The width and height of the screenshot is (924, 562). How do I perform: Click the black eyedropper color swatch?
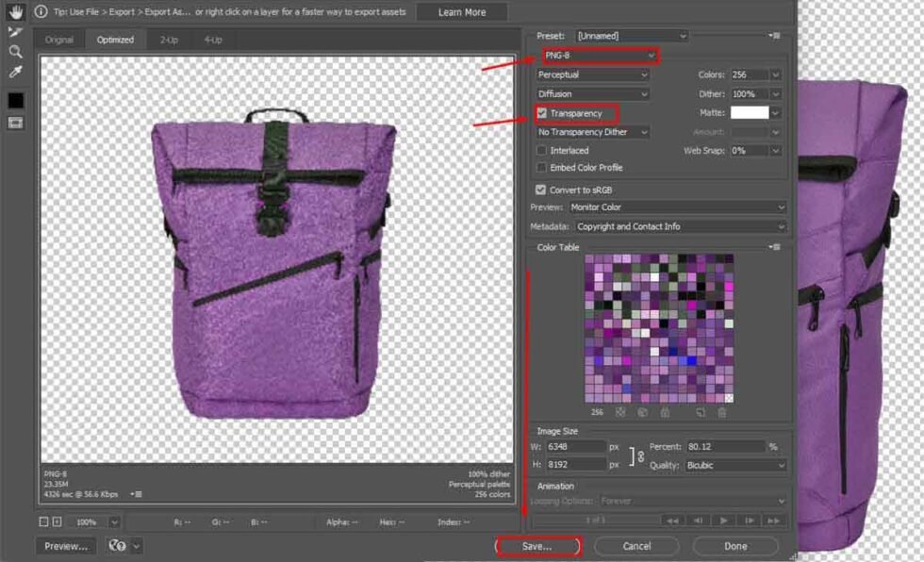15,101
